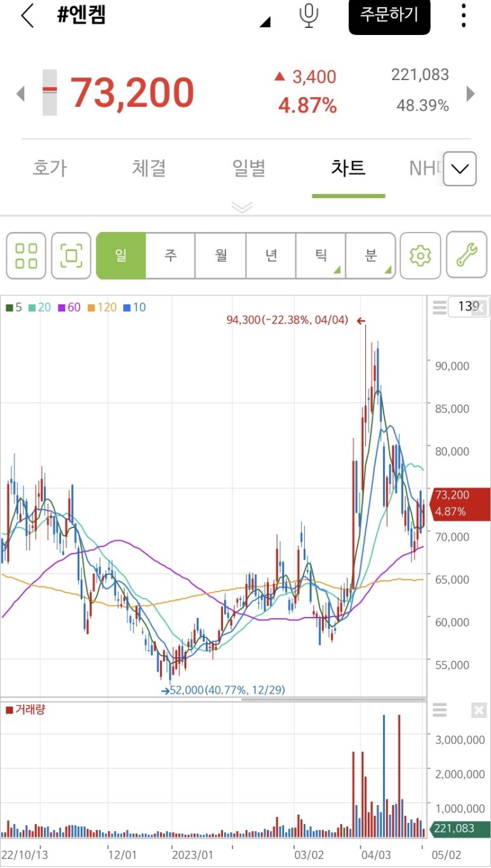Screen dimensions: 491x868
Task: Tap the red 73,200 current price tag
Action: (460, 503)
